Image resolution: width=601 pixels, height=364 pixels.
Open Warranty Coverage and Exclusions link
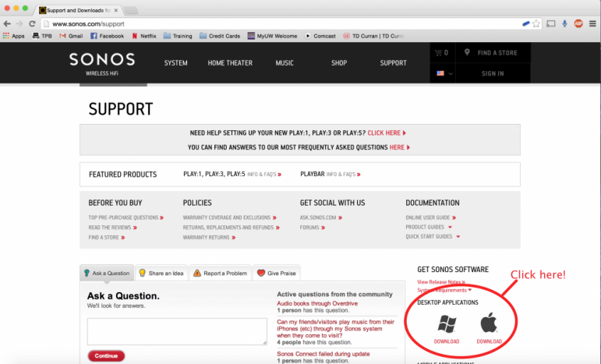(x=230, y=217)
